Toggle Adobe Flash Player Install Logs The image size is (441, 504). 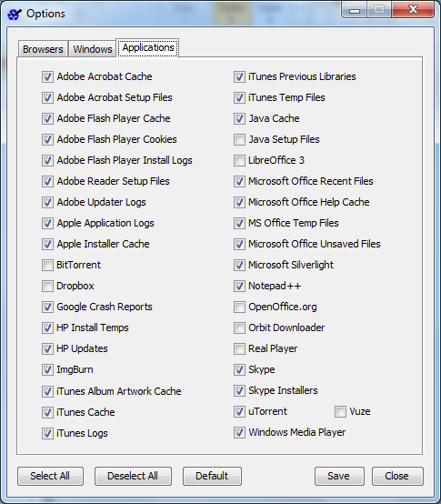(x=47, y=161)
